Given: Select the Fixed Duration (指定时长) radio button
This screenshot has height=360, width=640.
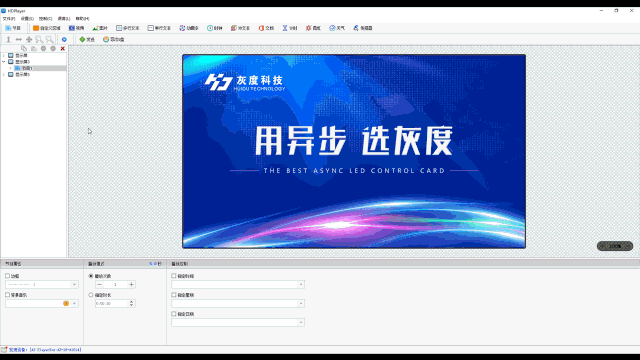Looking at the screenshot, I should pos(91,295).
